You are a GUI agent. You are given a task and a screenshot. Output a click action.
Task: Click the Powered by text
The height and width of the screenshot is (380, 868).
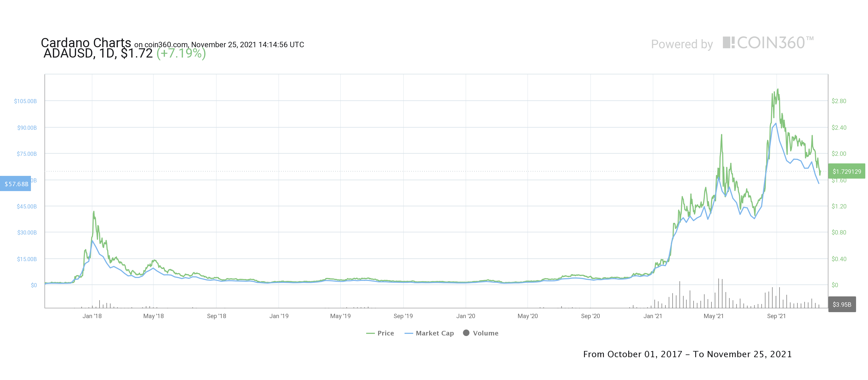coord(682,44)
